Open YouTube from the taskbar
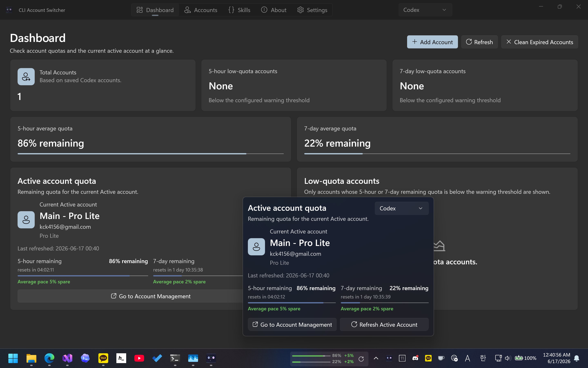Screen dimensions: 588x368 (139, 358)
